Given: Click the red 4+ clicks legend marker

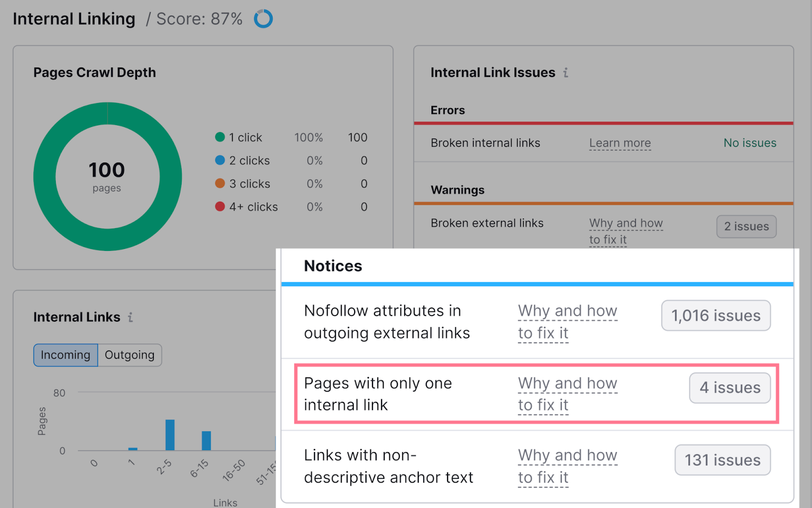Looking at the screenshot, I should click(220, 207).
